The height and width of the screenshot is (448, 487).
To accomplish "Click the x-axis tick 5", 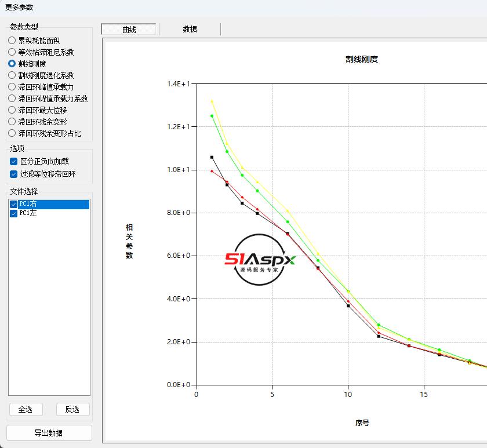I will click(x=272, y=394).
